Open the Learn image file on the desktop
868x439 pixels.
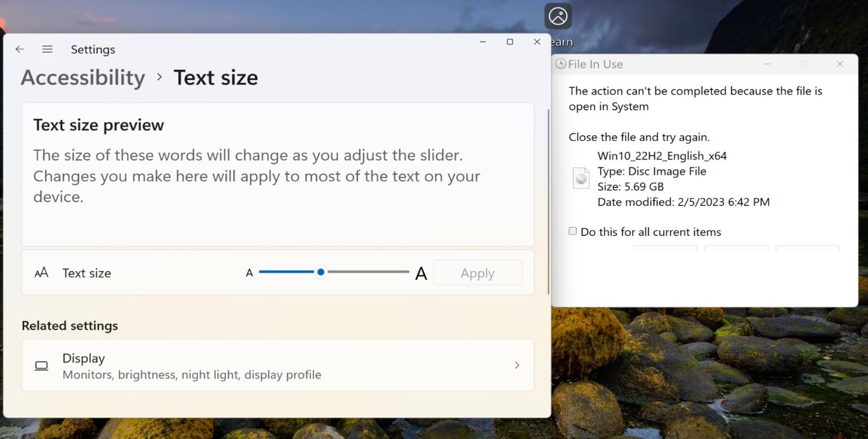[x=558, y=17]
